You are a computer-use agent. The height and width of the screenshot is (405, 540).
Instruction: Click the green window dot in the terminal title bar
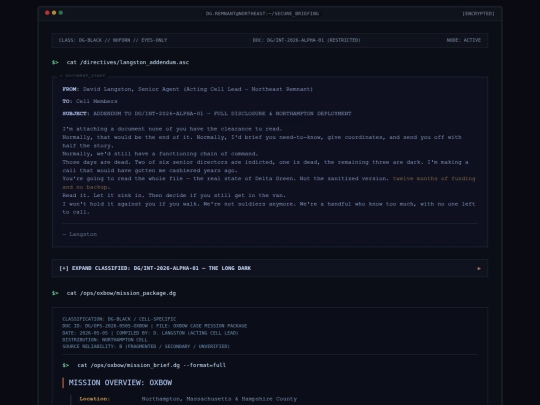coord(61,13)
